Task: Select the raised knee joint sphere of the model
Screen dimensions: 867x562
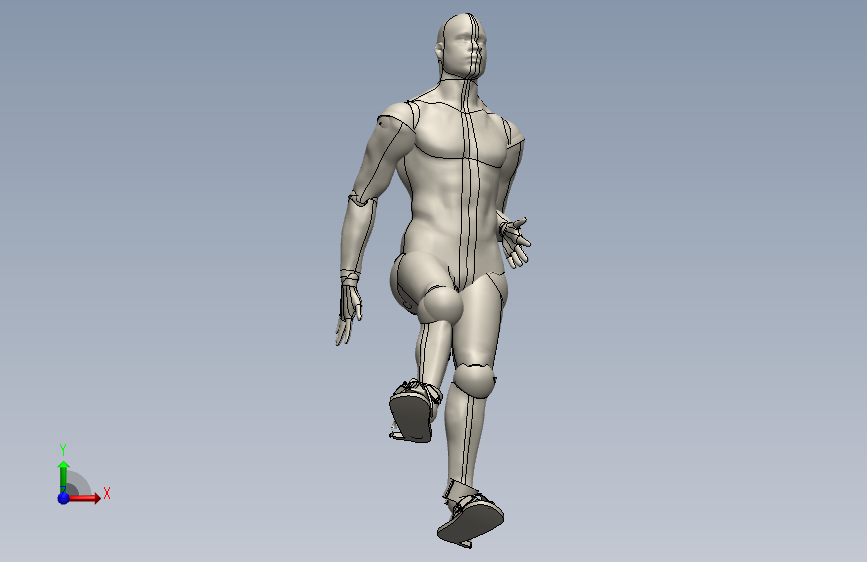Action: click(x=440, y=306)
